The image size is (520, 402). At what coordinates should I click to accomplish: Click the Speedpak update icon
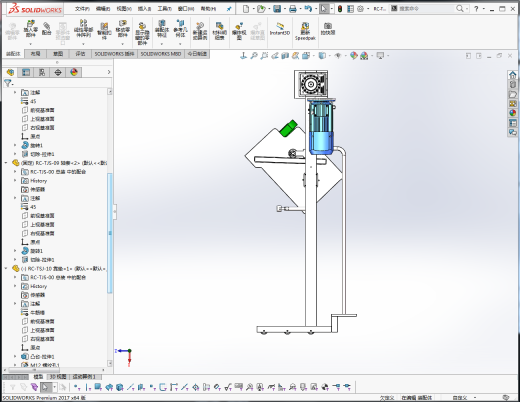(305, 31)
